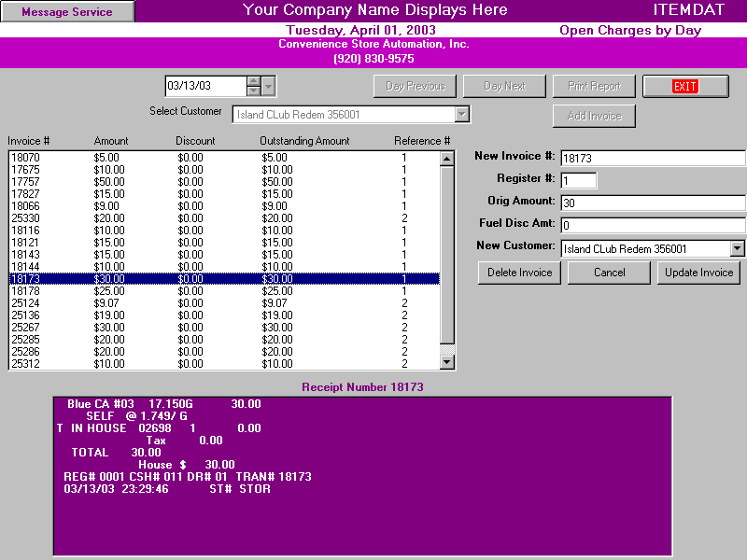Viewport: 747px width, 560px height.
Task: Decrement the date using the down spinner arrow
Action: [253, 90]
